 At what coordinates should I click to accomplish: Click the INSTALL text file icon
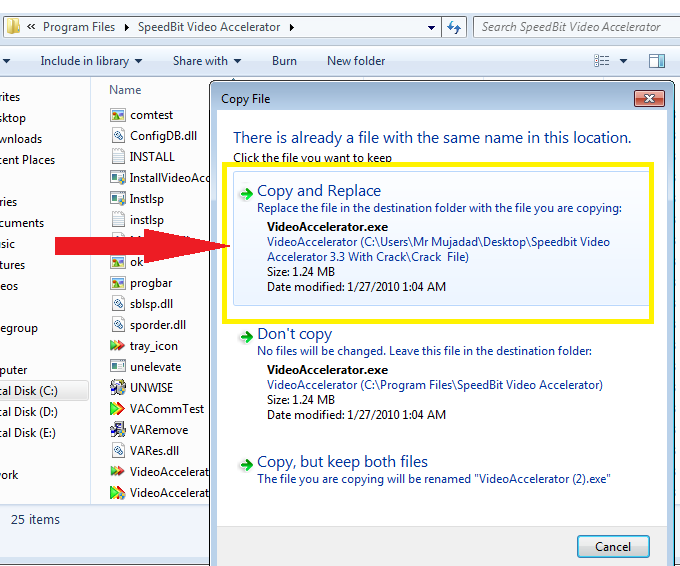click(118, 157)
